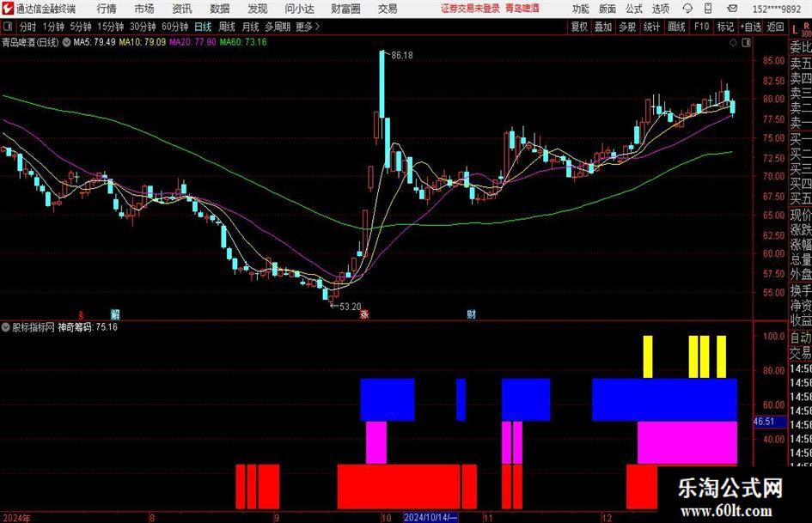The height and width of the screenshot is (523, 812).
Task: Open the 数据 menu
Action: (x=220, y=9)
